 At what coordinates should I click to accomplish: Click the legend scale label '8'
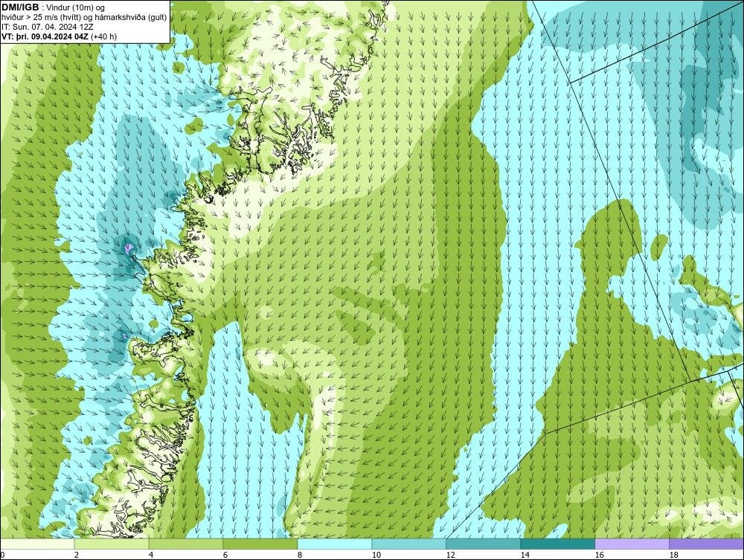pos(299,555)
